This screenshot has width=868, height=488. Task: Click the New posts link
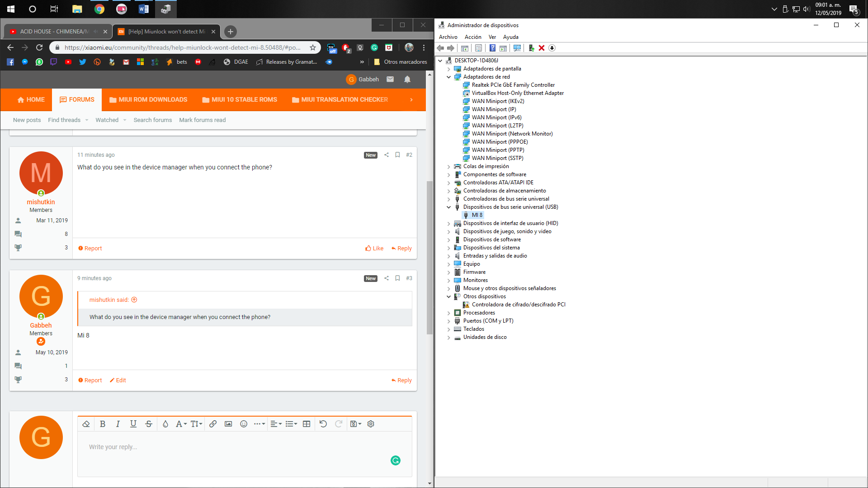pos(27,120)
